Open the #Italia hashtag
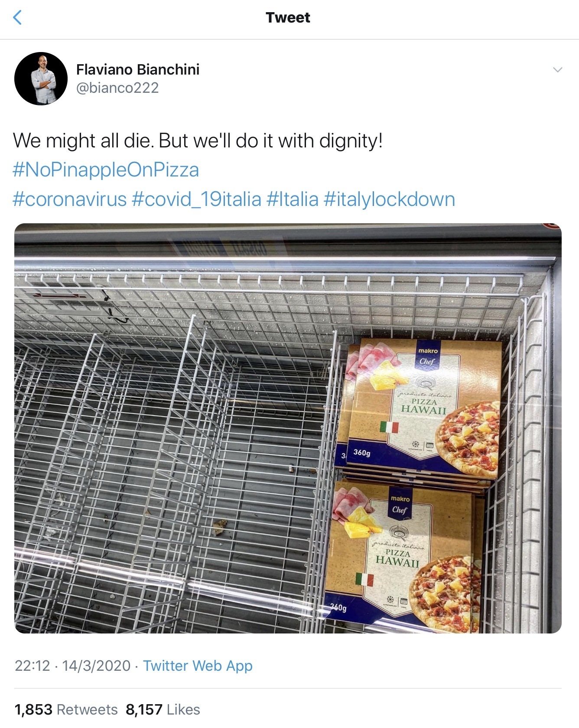 [293, 199]
